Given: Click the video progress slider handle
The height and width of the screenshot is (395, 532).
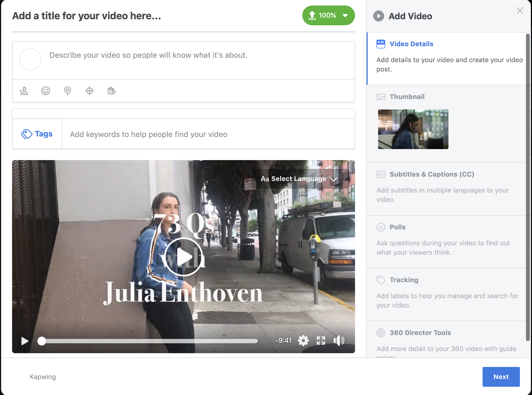Looking at the screenshot, I should click(x=42, y=341).
